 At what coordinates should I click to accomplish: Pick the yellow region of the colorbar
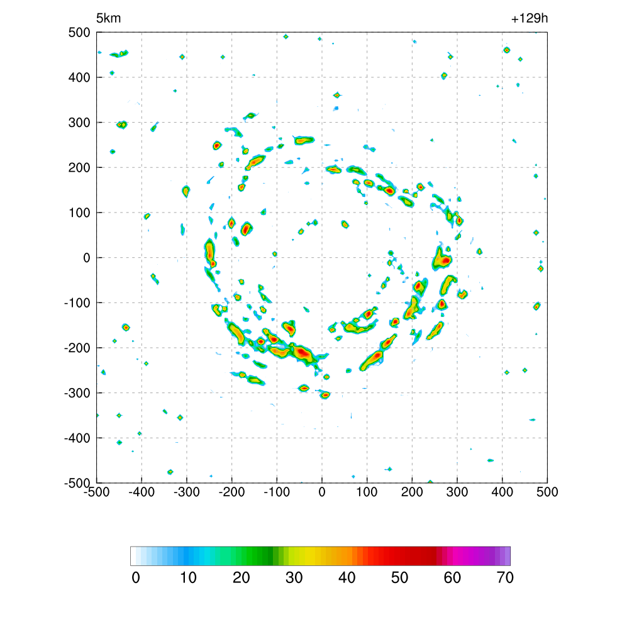coord(306,556)
